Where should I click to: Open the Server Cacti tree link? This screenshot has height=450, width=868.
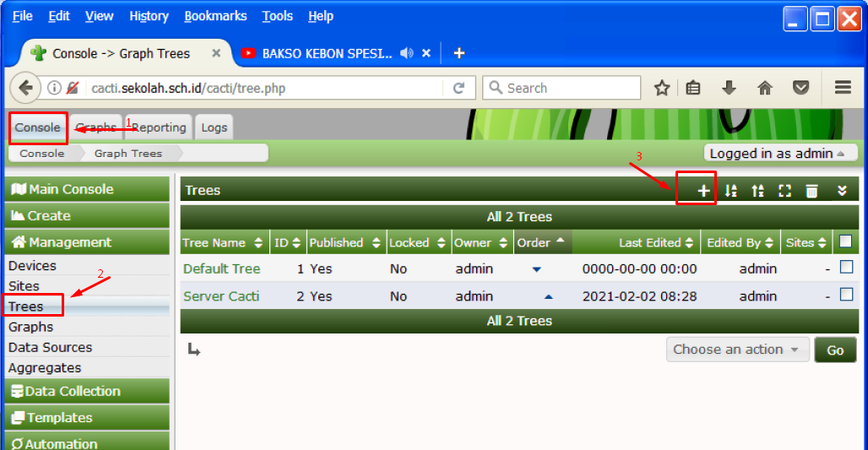(x=221, y=296)
